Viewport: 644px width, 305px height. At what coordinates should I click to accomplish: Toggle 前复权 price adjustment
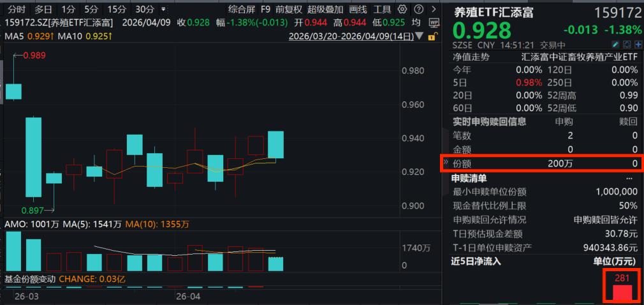point(289,10)
